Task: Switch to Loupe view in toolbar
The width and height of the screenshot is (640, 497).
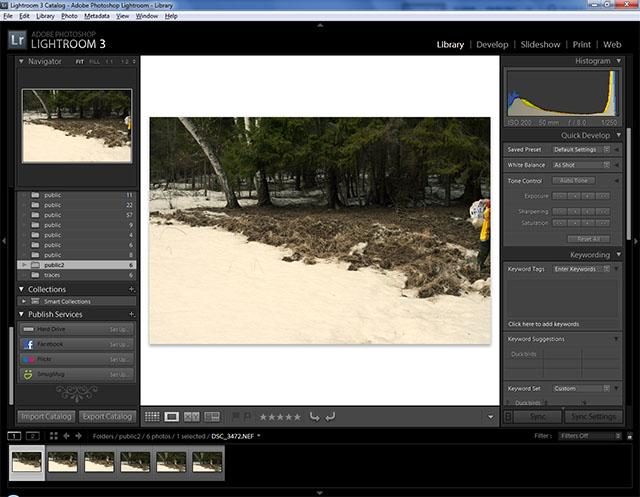Action: [x=171, y=416]
